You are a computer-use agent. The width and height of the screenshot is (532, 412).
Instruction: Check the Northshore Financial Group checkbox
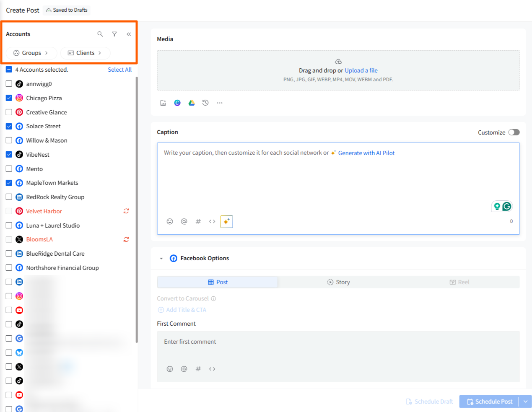coord(9,267)
